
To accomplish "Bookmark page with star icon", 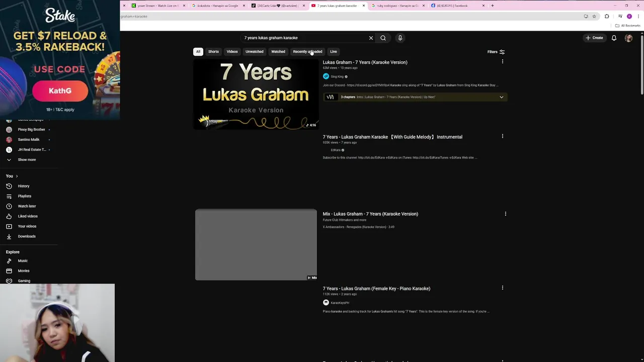I will coord(594,16).
